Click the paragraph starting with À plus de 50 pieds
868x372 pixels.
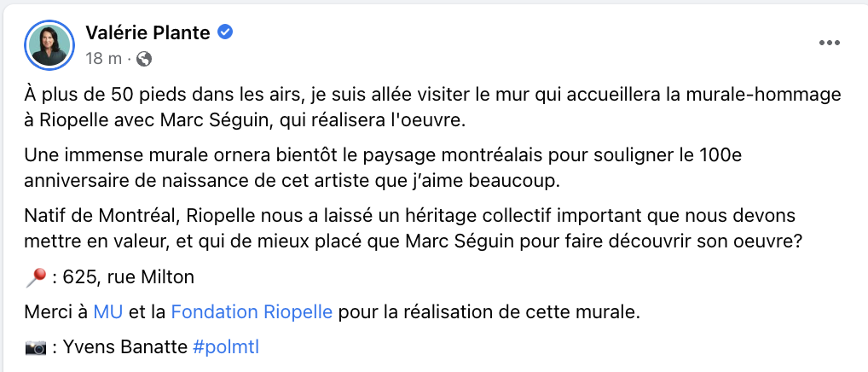(433, 108)
